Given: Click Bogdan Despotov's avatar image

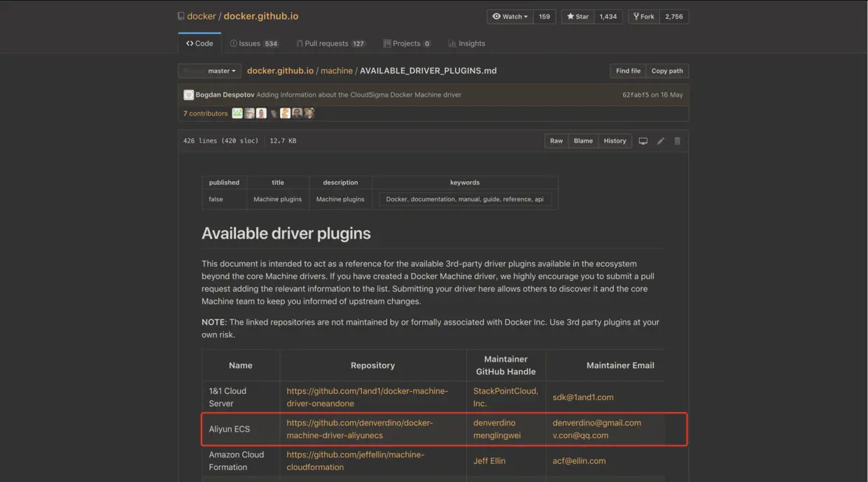Looking at the screenshot, I should (189, 95).
